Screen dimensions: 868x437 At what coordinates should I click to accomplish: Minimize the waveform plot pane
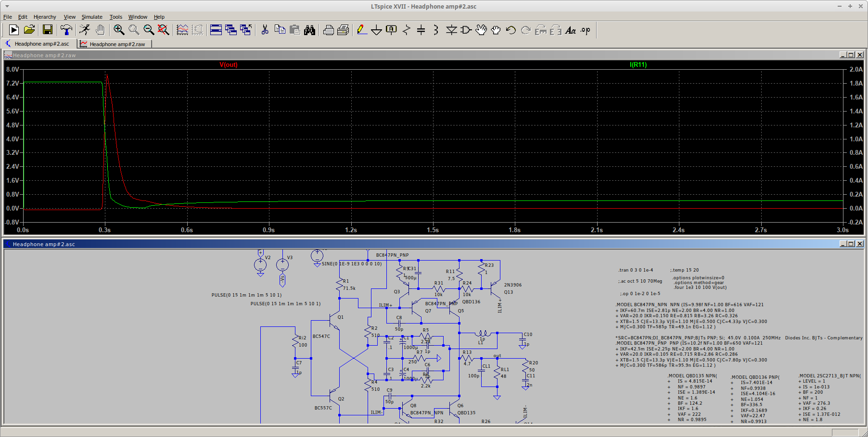tap(843, 55)
